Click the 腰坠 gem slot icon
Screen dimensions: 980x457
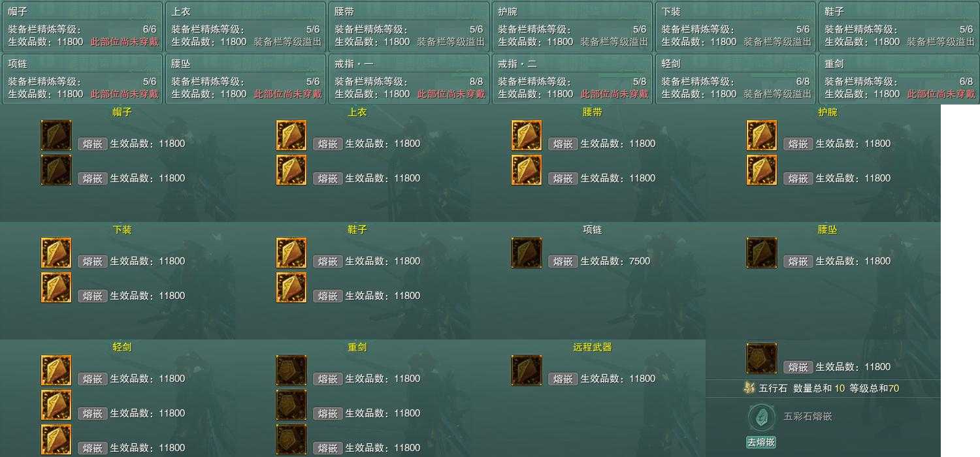(762, 253)
